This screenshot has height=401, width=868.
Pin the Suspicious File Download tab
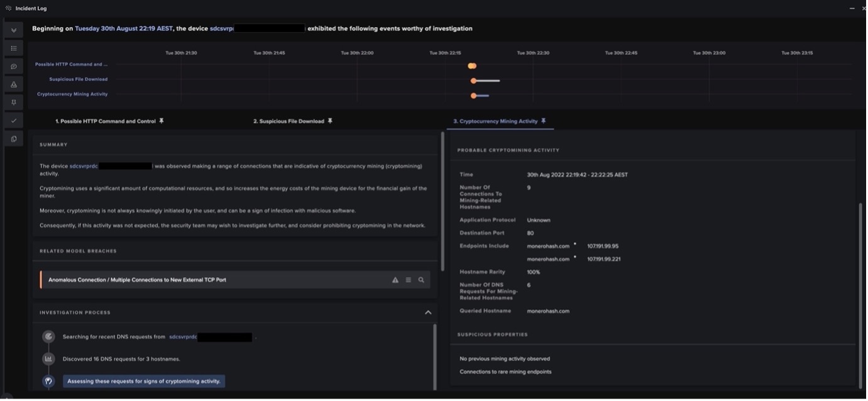[x=330, y=121]
